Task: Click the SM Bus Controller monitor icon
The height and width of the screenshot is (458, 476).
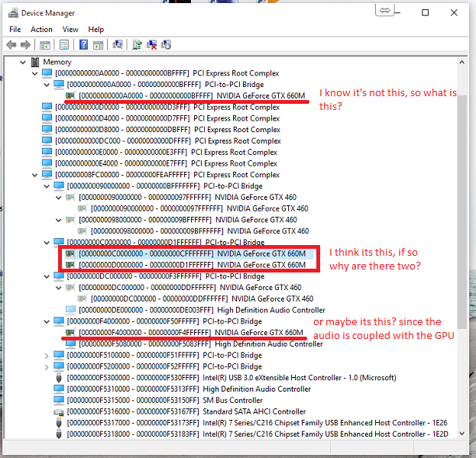Action: pyautogui.click(x=59, y=401)
